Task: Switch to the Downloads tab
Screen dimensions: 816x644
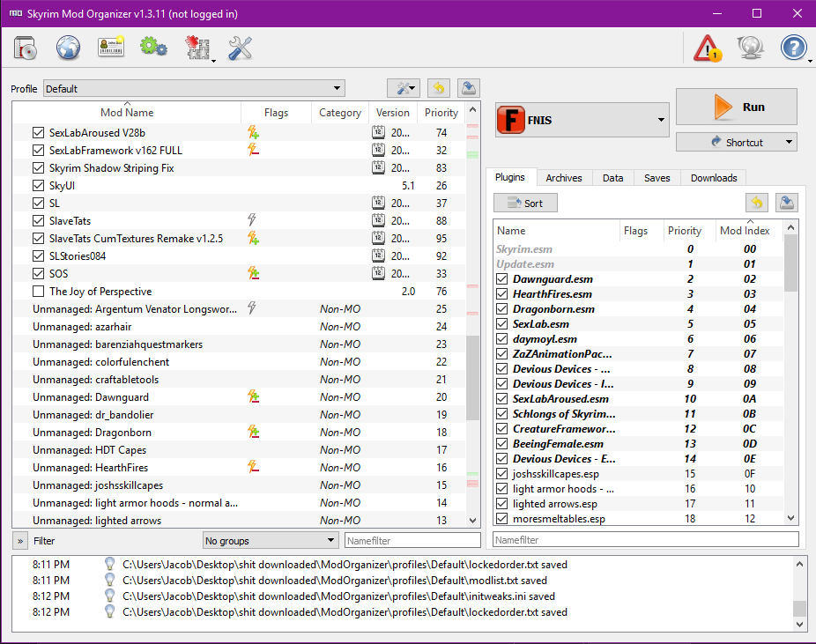Action: pos(713,178)
